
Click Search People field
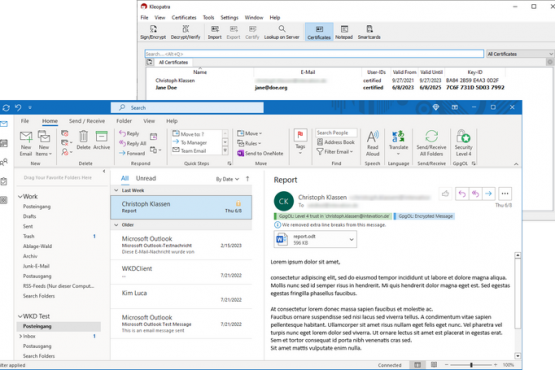point(336,133)
